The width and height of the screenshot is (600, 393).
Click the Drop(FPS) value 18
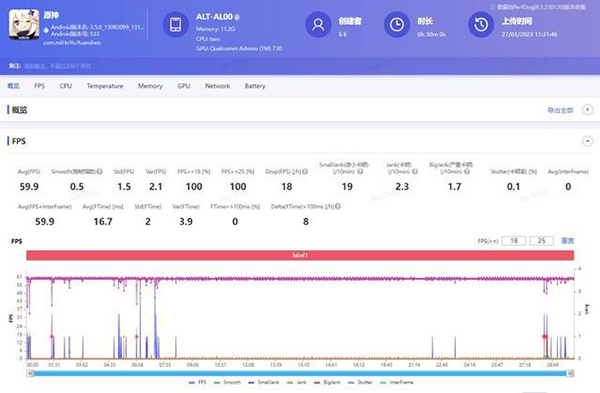(x=287, y=187)
